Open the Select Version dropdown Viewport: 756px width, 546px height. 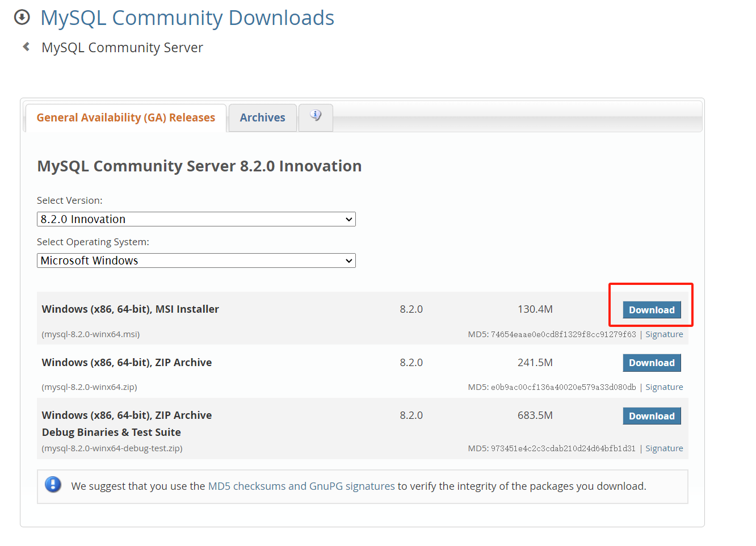[x=196, y=219]
